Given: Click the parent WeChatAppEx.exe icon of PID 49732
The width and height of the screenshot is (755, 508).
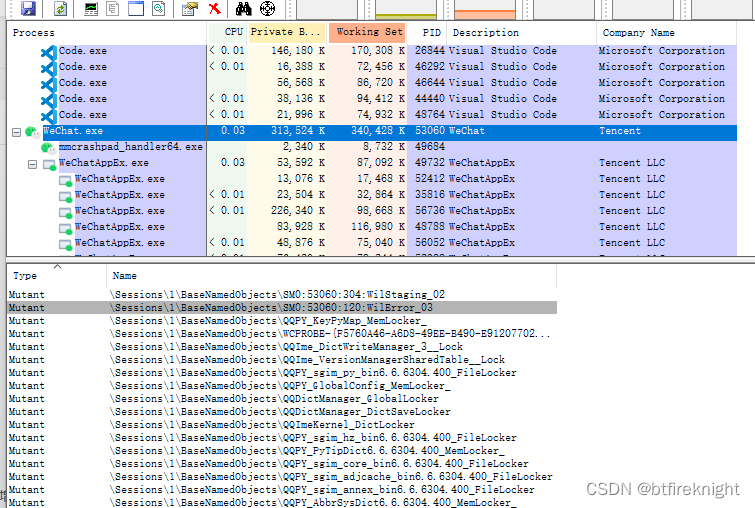Looking at the screenshot, I should (50, 165).
